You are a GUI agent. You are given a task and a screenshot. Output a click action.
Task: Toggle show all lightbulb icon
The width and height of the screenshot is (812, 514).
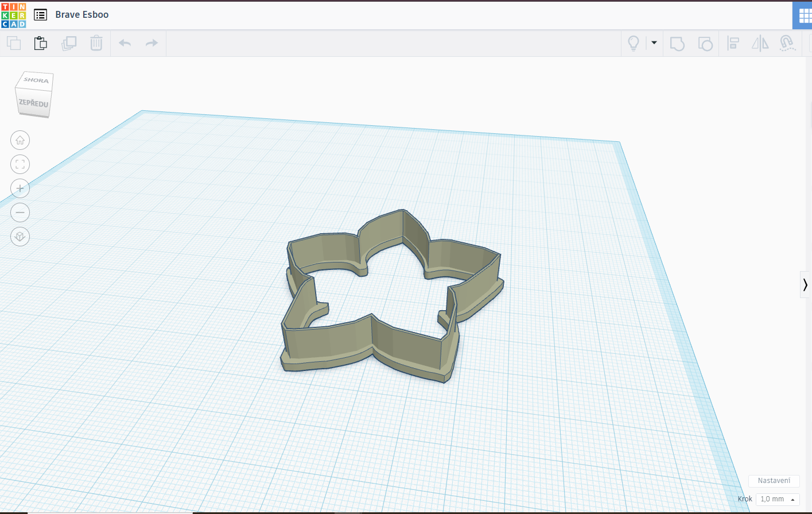click(x=634, y=44)
